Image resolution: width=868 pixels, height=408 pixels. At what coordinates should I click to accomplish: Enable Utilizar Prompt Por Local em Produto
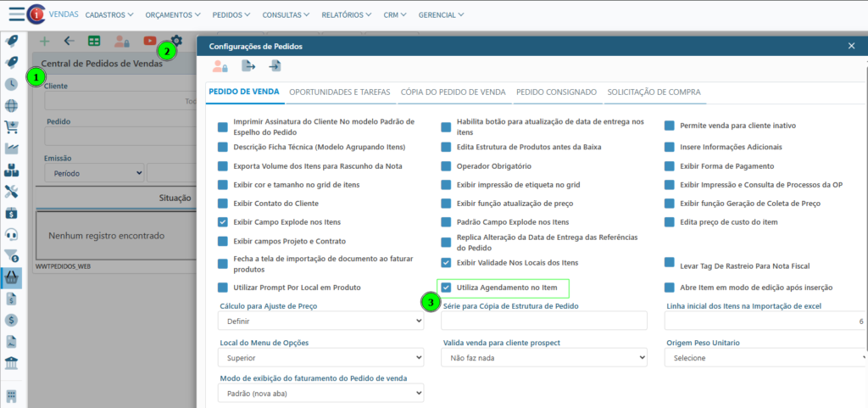223,288
